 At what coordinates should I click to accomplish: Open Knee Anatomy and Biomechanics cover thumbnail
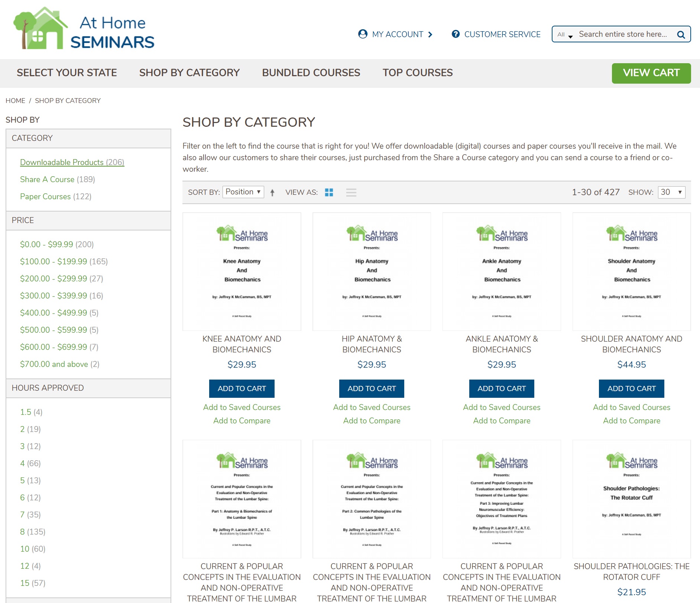[242, 272]
